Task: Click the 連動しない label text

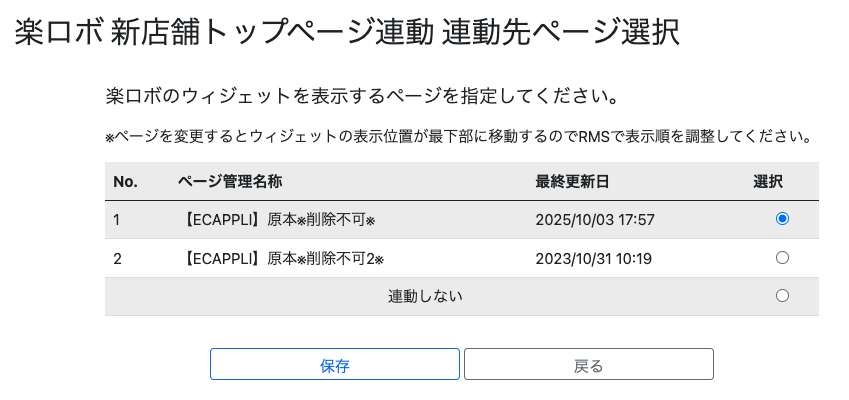Action: tap(425, 296)
